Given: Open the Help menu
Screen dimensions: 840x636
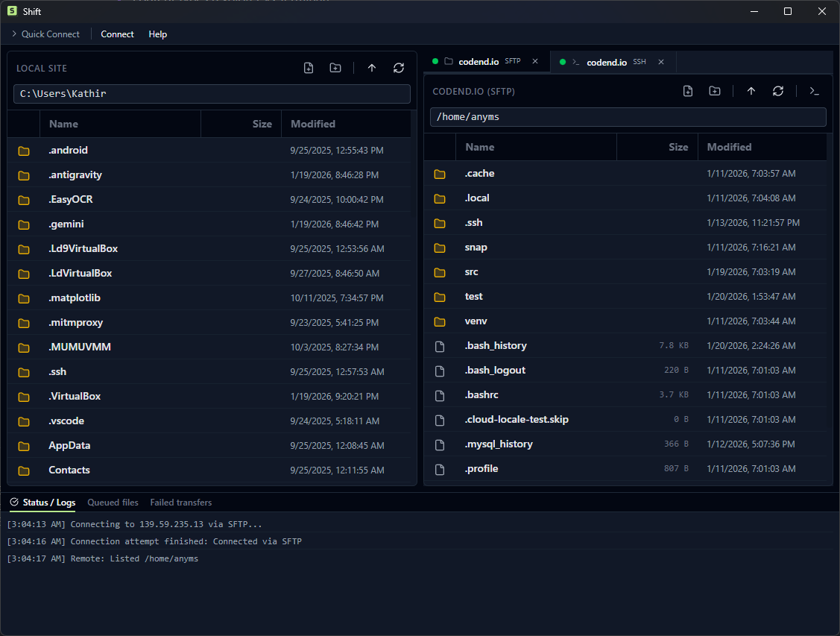Looking at the screenshot, I should coord(157,34).
